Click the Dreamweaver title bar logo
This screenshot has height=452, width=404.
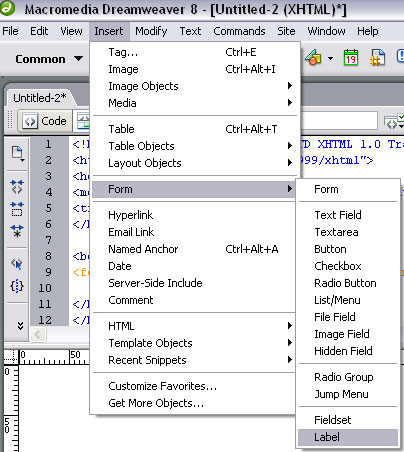[7, 8]
